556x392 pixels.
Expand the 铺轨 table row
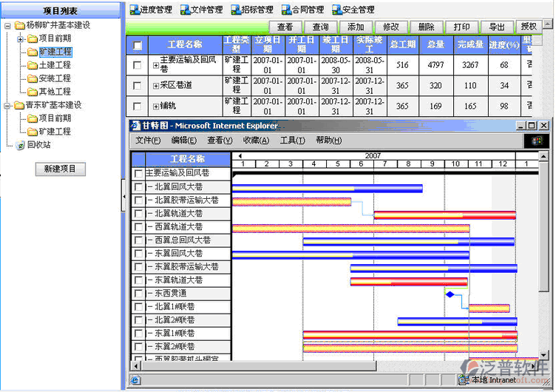point(156,107)
